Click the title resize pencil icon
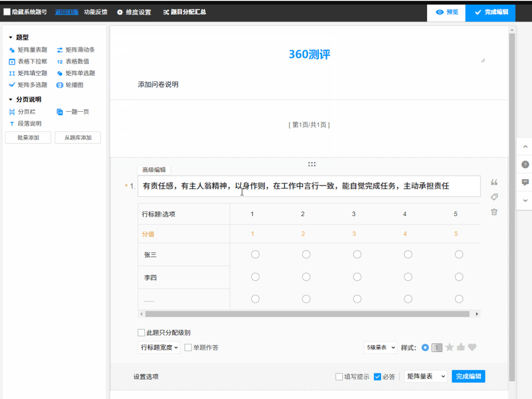532x399 pixels. click(483, 60)
